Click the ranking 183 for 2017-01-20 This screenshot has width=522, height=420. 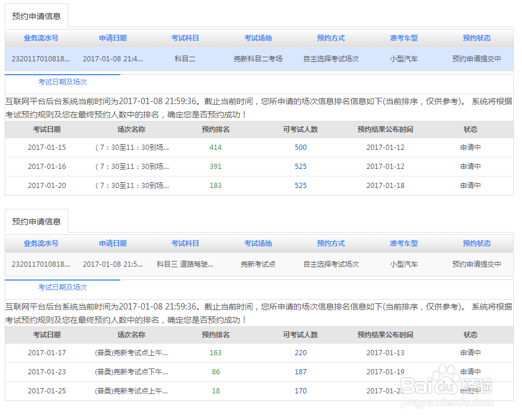pos(215,186)
